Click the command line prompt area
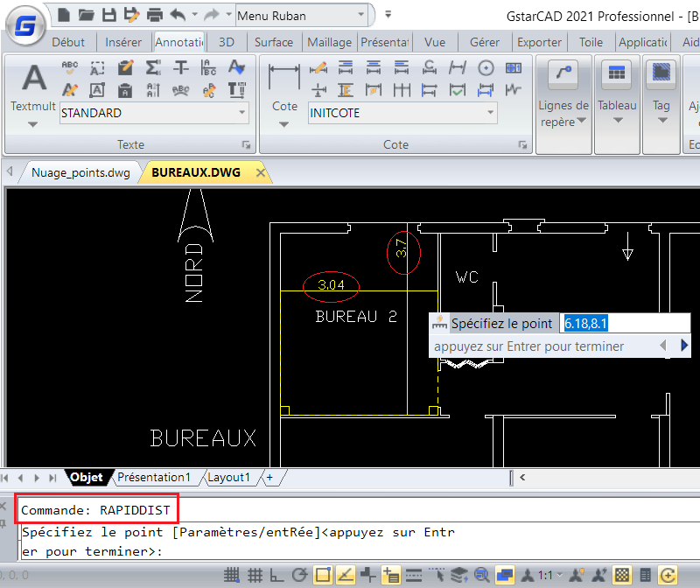 [360, 542]
